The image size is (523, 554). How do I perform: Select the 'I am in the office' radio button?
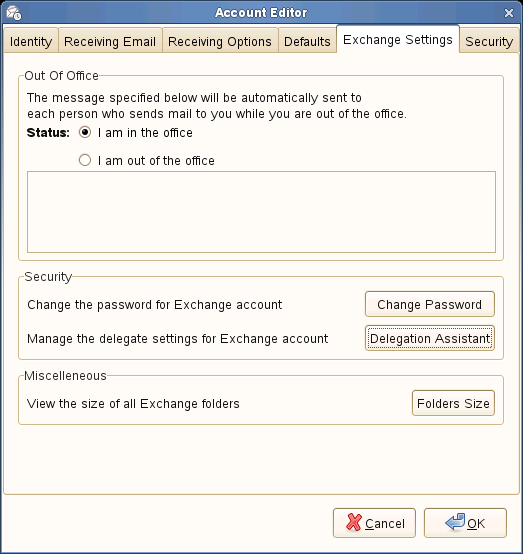point(85,132)
